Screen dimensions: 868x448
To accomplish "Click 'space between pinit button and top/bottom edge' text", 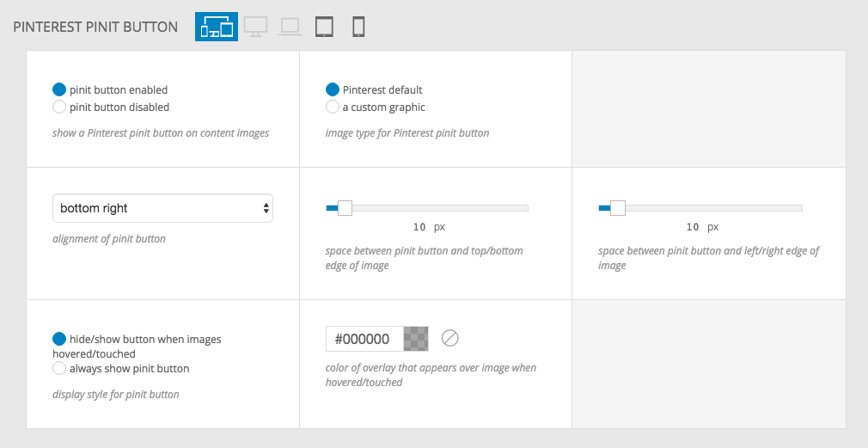I will pos(424,258).
